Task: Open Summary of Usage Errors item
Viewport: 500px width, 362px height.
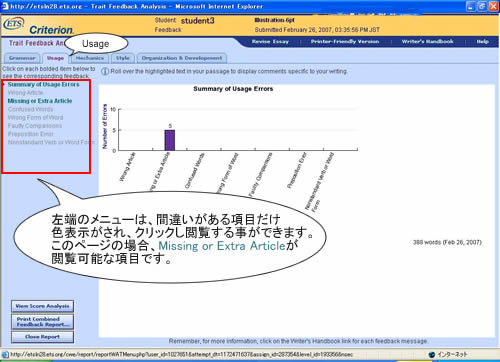Action: (43, 85)
